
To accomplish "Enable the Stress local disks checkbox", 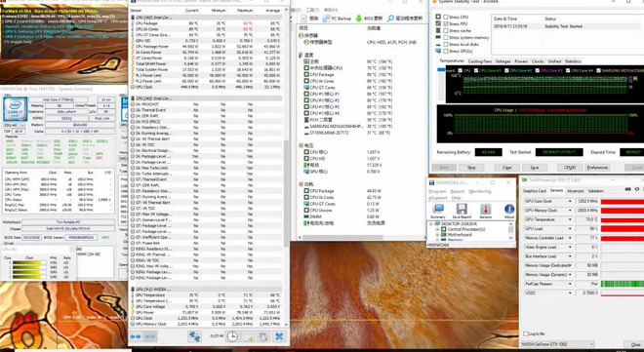I will point(446,44).
